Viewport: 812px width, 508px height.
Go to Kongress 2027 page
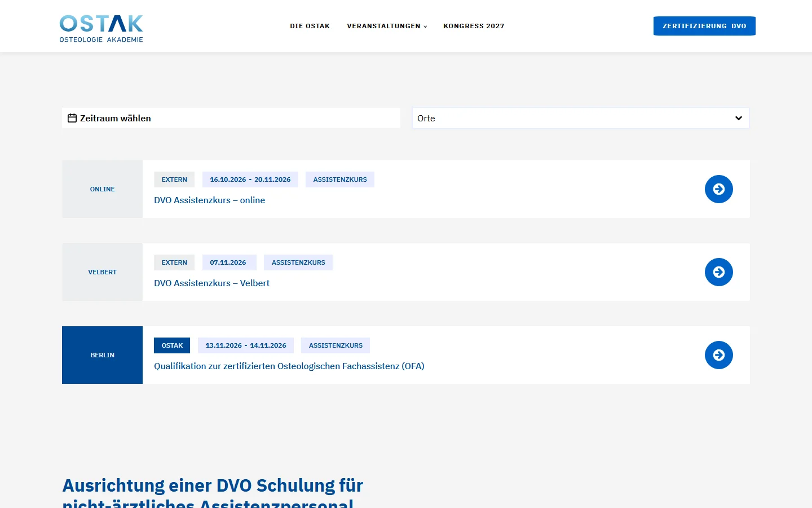(x=474, y=26)
